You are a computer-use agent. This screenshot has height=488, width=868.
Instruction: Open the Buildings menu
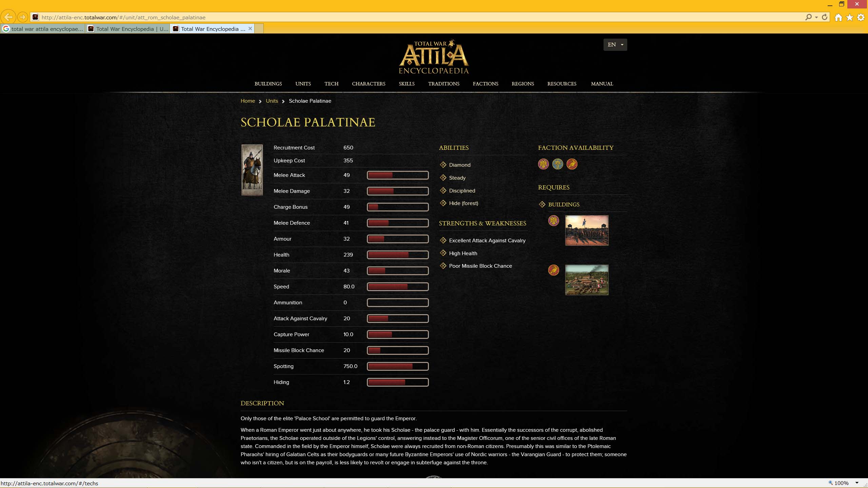click(x=268, y=84)
